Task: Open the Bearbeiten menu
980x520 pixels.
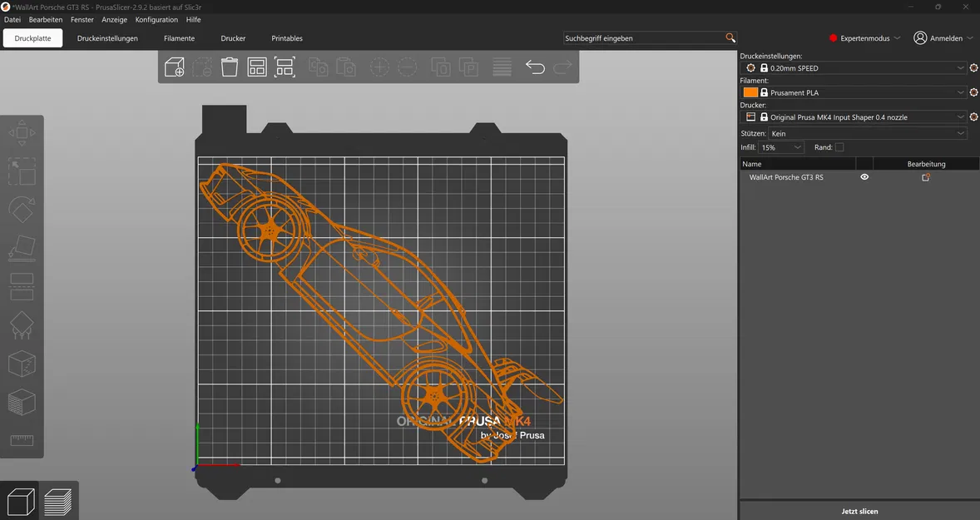Action: [46, 19]
